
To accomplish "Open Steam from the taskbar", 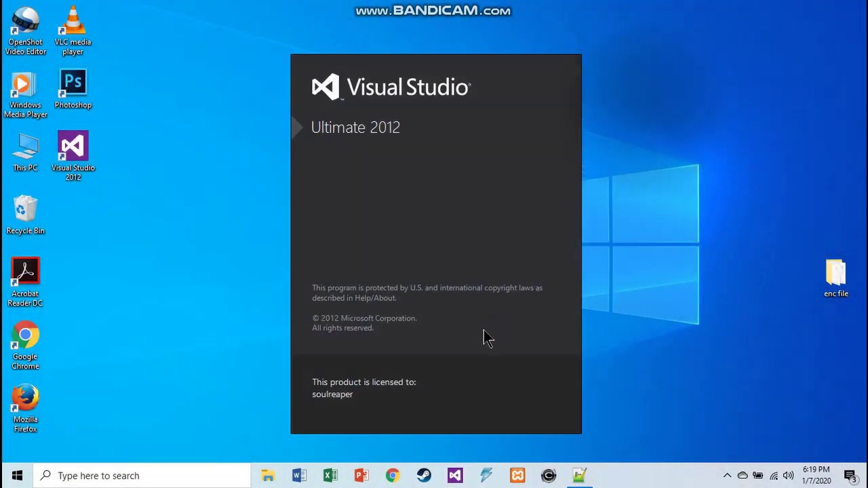I will [x=424, y=476].
